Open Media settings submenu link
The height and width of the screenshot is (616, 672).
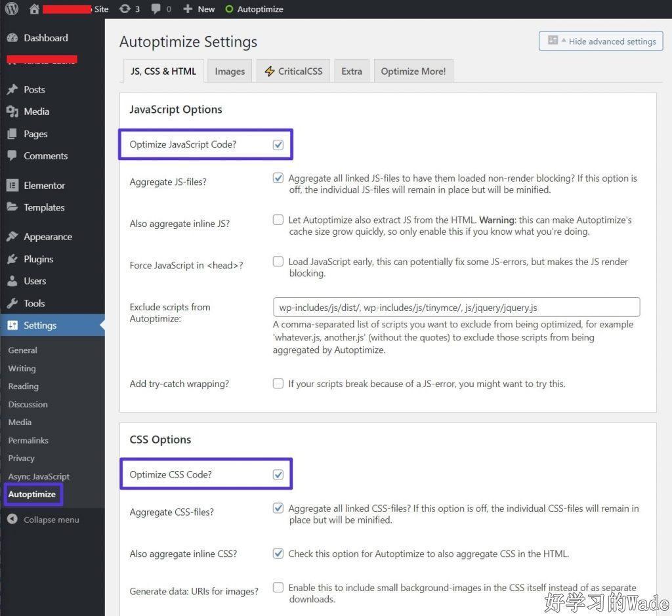pyautogui.click(x=20, y=422)
